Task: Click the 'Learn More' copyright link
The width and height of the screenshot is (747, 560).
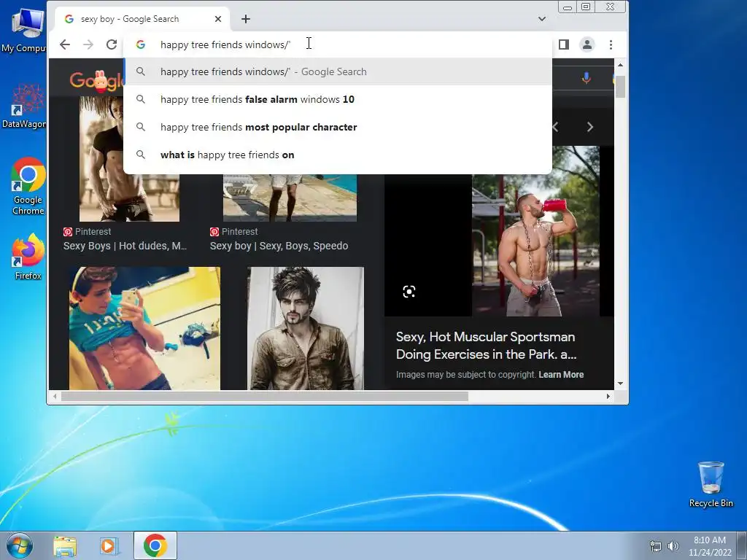Action: tap(561, 375)
